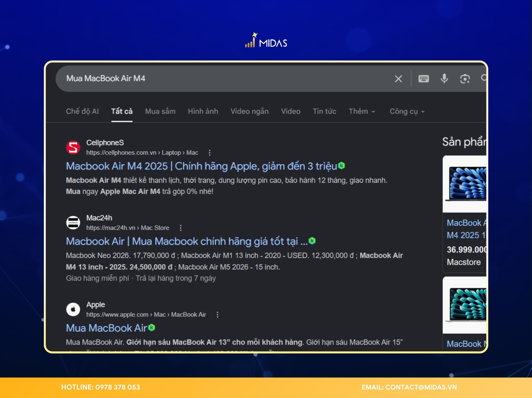Open the MacBook Air M4 2025 product title
Viewport: 532px width, 398px height.
pyautogui.click(x=466, y=229)
